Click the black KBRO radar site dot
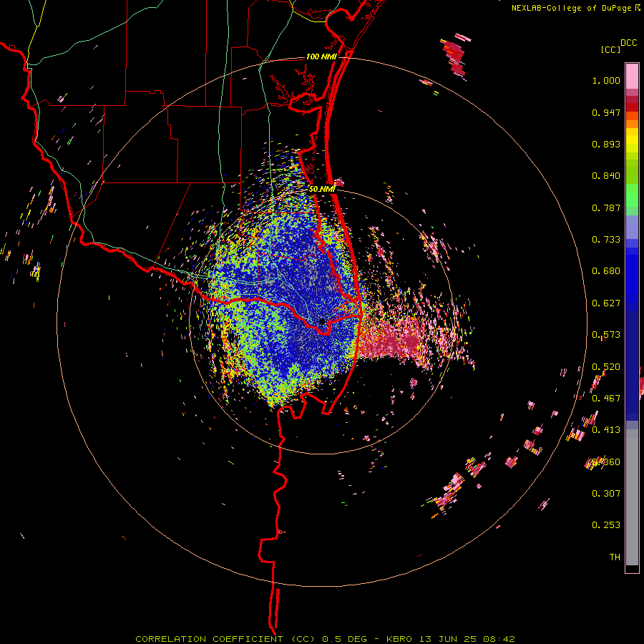The height and width of the screenshot is (644, 644). click(x=323, y=321)
